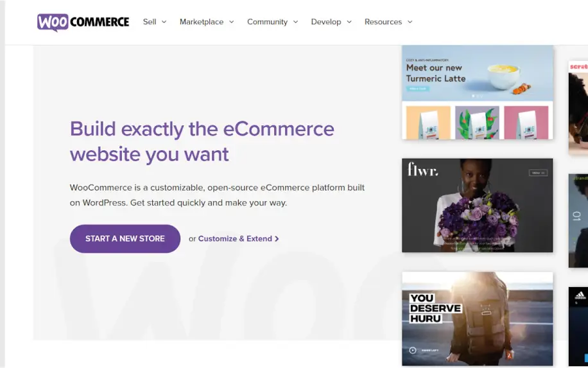Screen dimensions: 588x368
Task: Click the small teal button in Latte banner
Action: (x=418, y=89)
